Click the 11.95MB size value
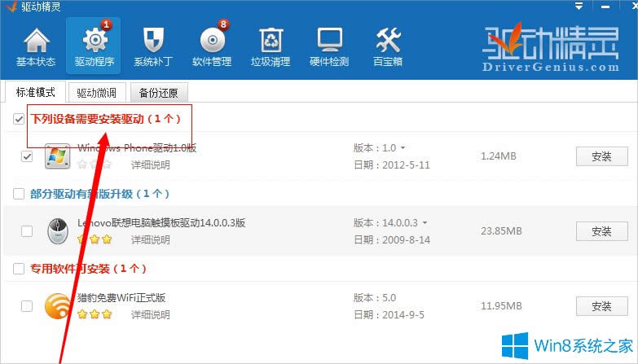Image resolution: width=638 pixels, height=364 pixels. [501, 306]
